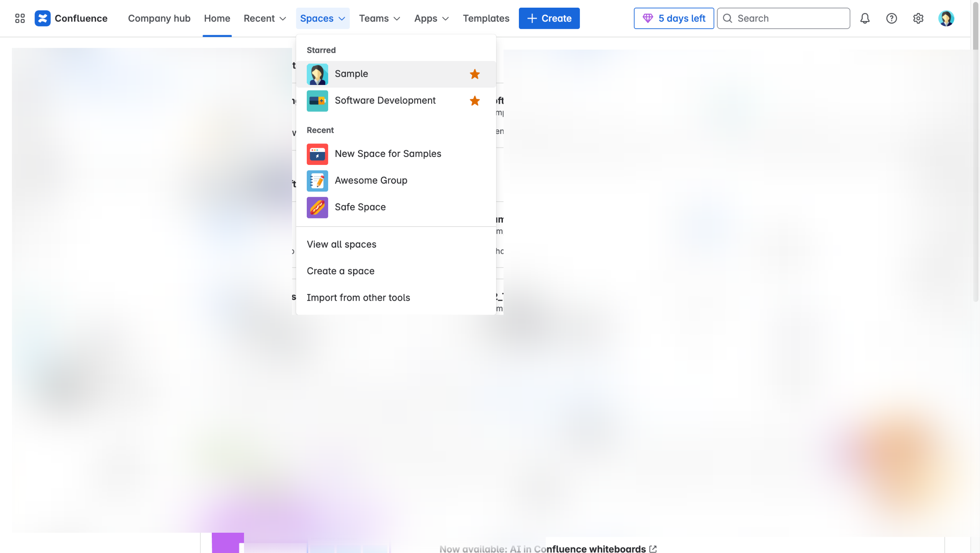Open the Home tab
The height and width of the screenshot is (553, 980).
click(x=217, y=18)
